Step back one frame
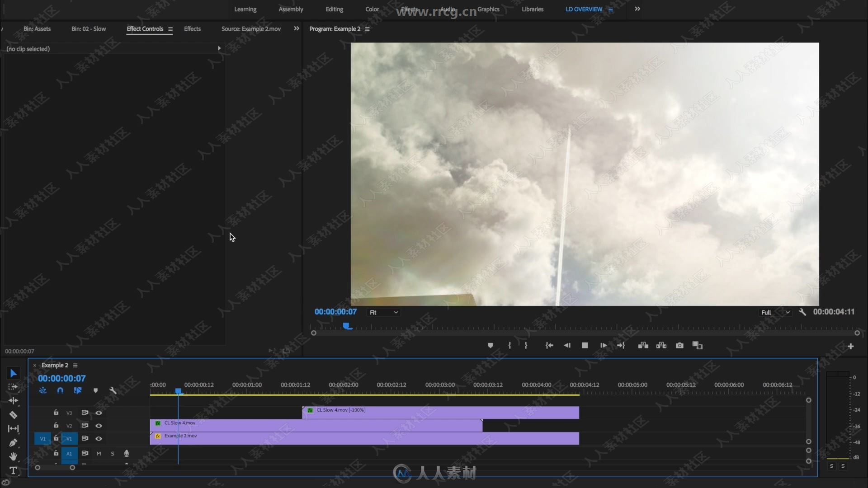Viewport: 868px width, 488px height. tap(567, 346)
